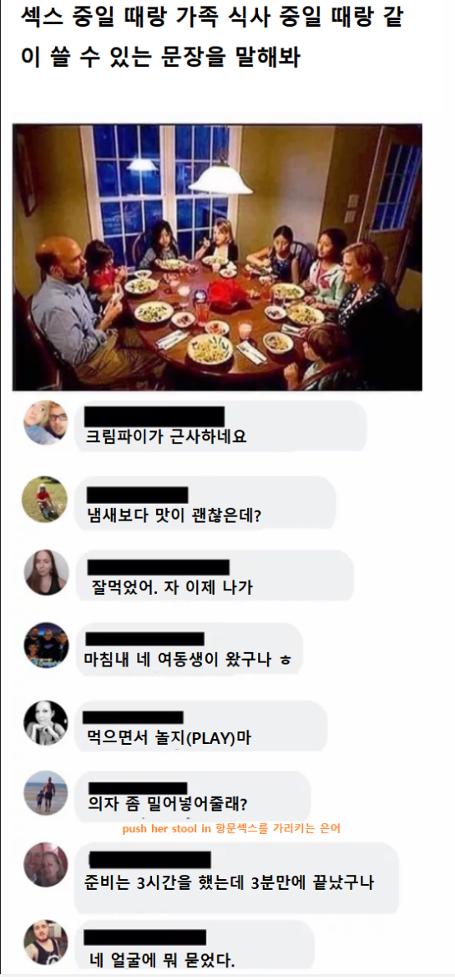Select the avatar next to the 잘먹었어 comment
The width and height of the screenshot is (455, 980).
(46, 572)
